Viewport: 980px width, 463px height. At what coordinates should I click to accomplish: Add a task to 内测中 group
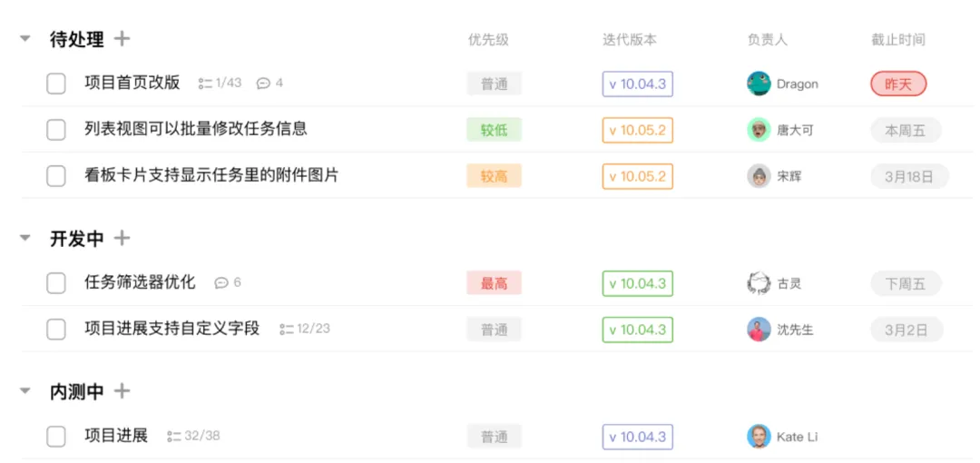point(122,392)
